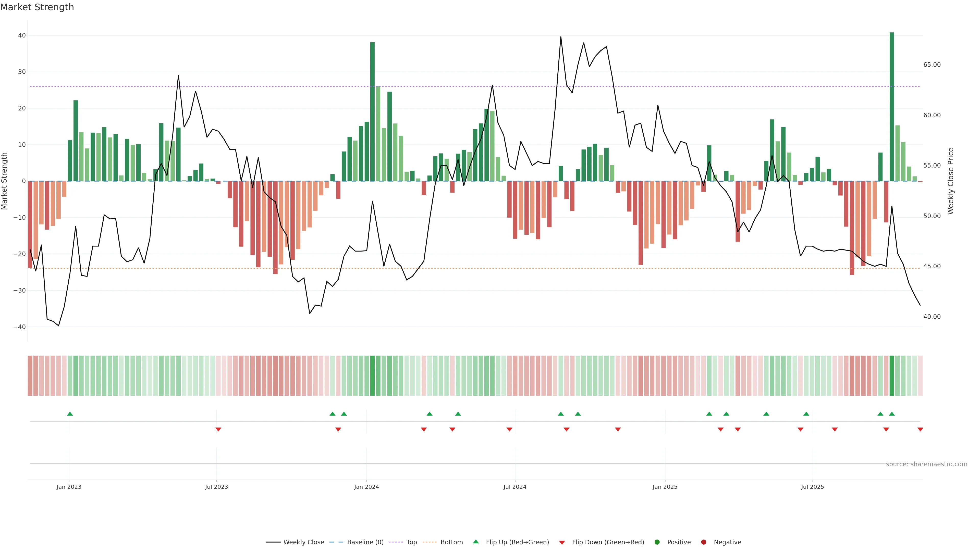Viewport: 980px width, 551px height.
Task: Click the darkest green heatmap cell near Jan 2024
Action: click(372, 375)
